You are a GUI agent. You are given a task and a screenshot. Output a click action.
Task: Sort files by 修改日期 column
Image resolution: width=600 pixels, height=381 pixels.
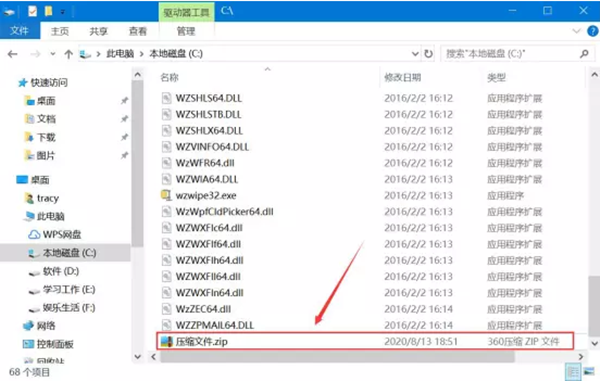tap(403, 78)
